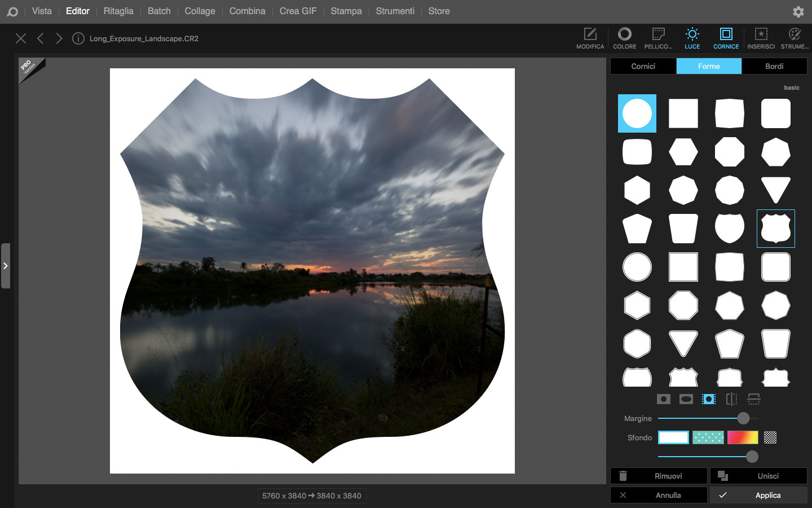Open settings via the gear icon
812x508 pixels.
click(x=798, y=11)
